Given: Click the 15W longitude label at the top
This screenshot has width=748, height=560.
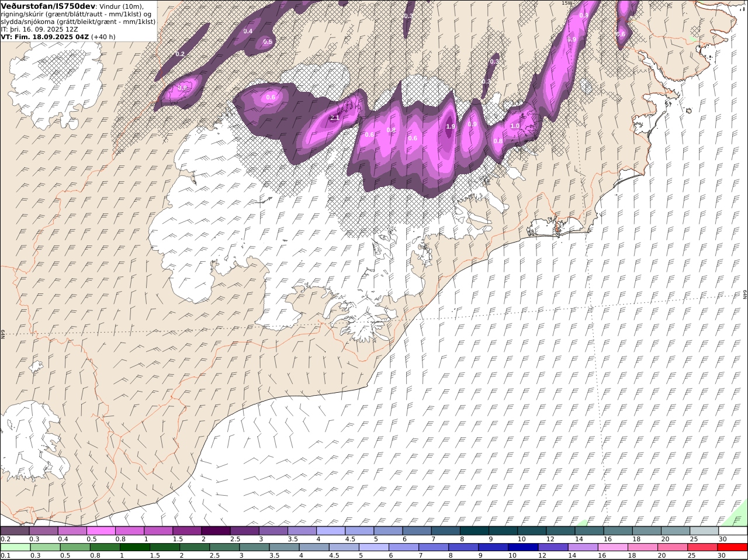Looking at the screenshot, I should pyautogui.click(x=567, y=3).
